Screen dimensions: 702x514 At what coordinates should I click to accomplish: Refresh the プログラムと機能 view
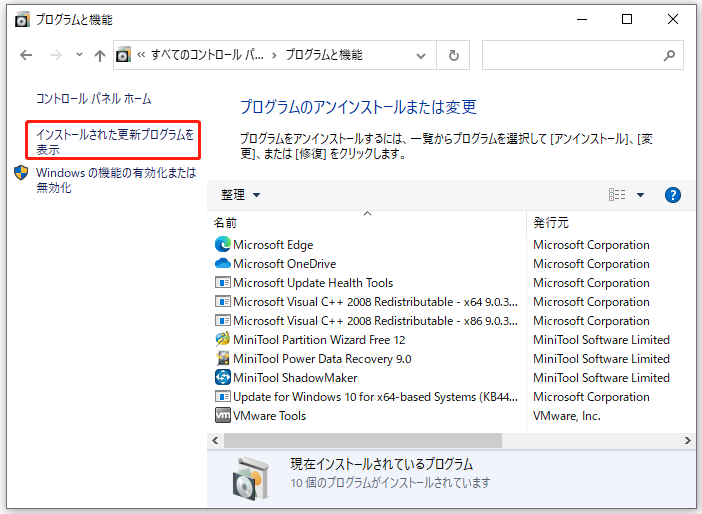(x=454, y=55)
